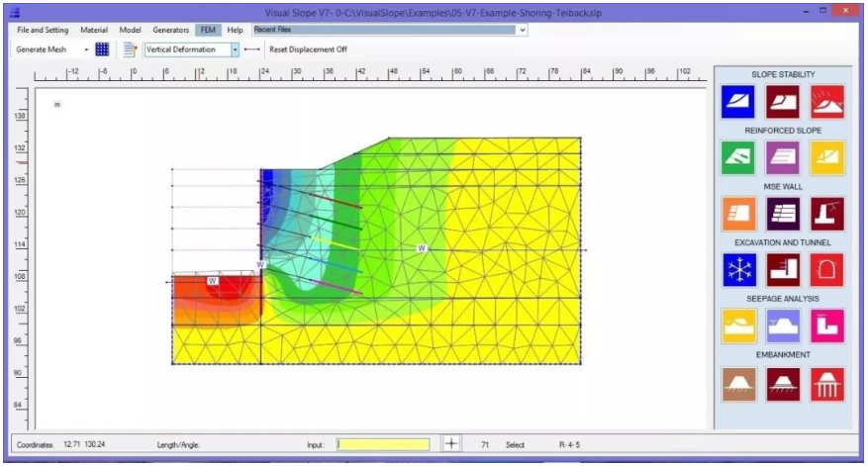Viewport: 868px width, 466px height.
Task: Expand the Vertical Deformation dropdown
Action: 235,49
